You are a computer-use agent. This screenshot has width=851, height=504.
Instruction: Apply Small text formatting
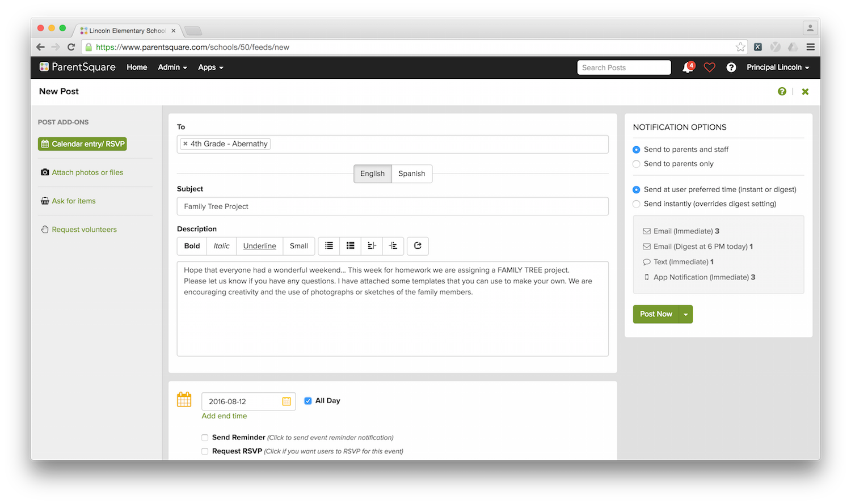(x=299, y=245)
